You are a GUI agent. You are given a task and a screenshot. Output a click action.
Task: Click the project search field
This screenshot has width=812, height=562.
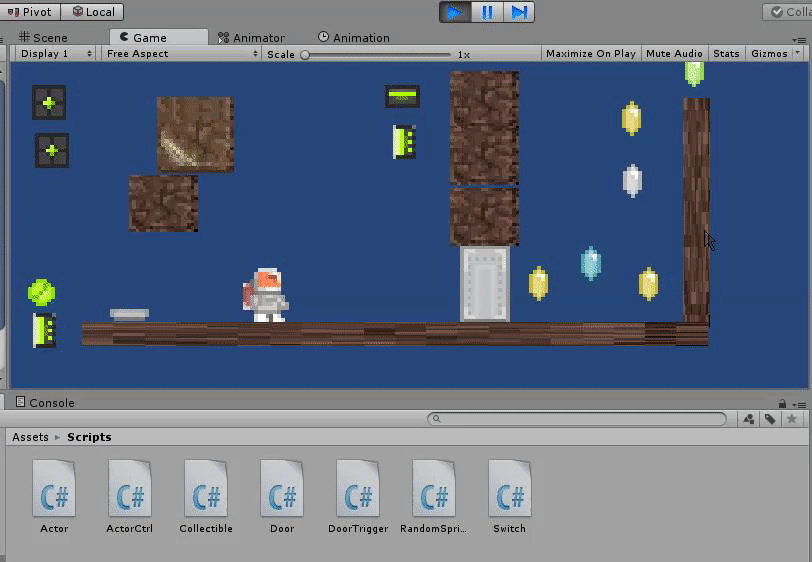click(x=578, y=419)
